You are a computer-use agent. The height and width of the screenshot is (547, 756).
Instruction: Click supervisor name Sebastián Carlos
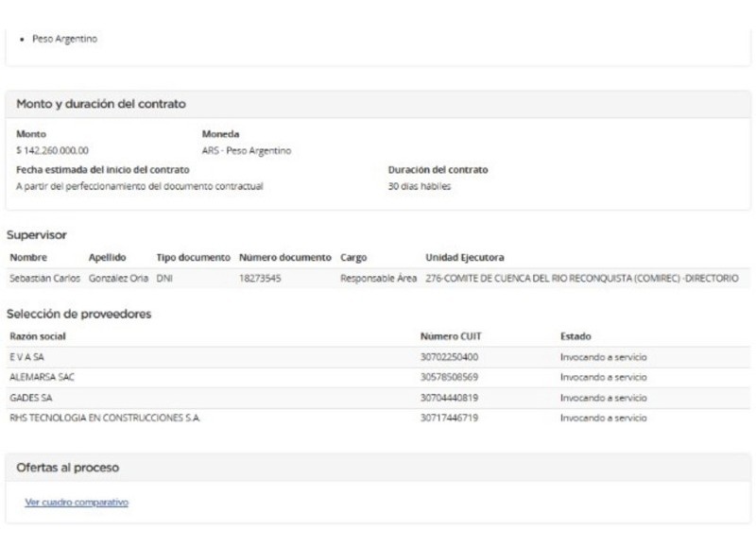click(44, 279)
